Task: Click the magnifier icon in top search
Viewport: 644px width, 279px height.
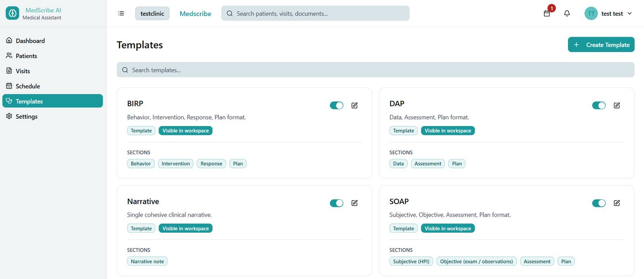Action: pos(230,13)
